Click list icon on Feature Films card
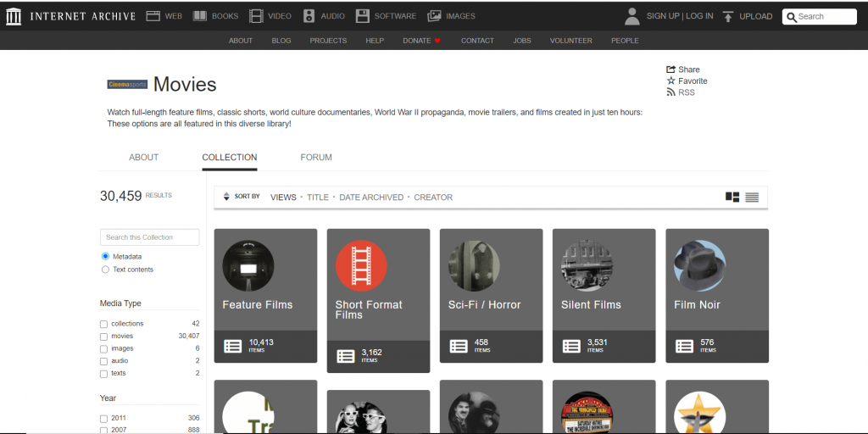The image size is (868, 434). [232, 347]
